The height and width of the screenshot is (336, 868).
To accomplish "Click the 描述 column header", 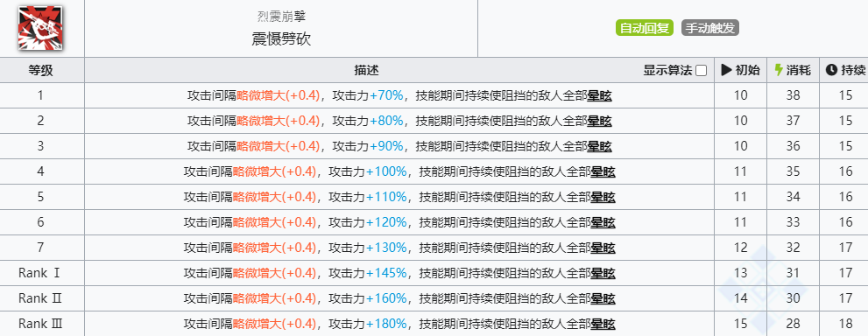I will (x=366, y=70).
